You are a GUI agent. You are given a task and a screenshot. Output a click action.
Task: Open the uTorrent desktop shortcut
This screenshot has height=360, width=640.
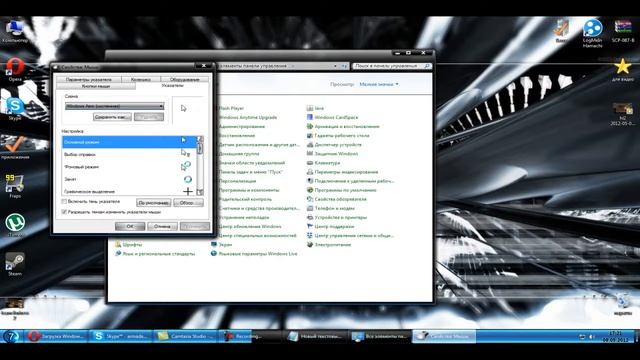15,224
